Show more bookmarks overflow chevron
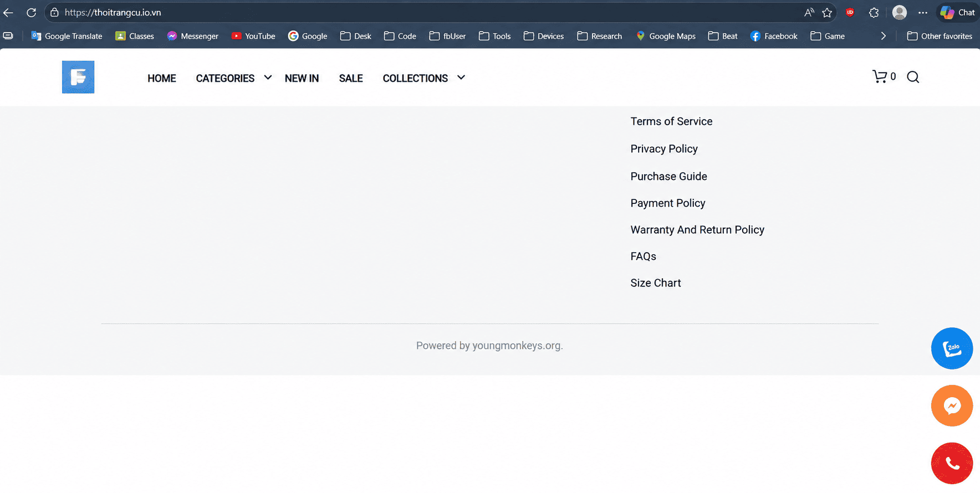980x493 pixels. pos(884,36)
